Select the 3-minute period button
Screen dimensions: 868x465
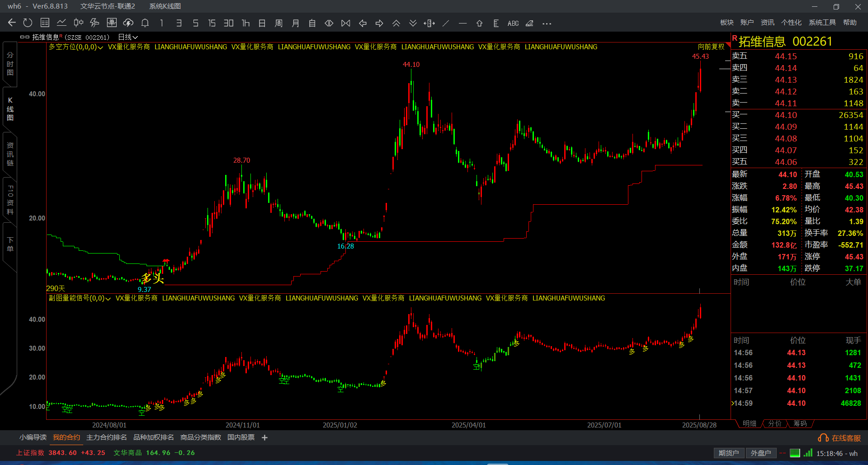(x=179, y=23)
